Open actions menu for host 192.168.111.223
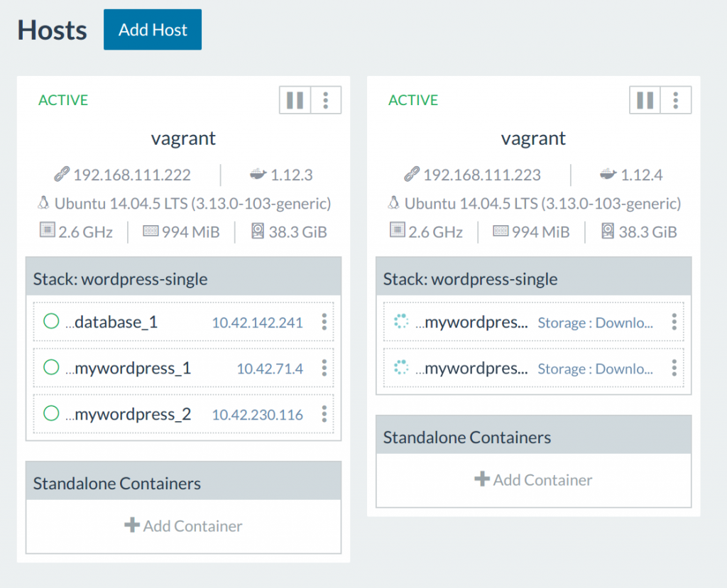Viewport: 727px width, 588px height. click(x=676, y=100)
